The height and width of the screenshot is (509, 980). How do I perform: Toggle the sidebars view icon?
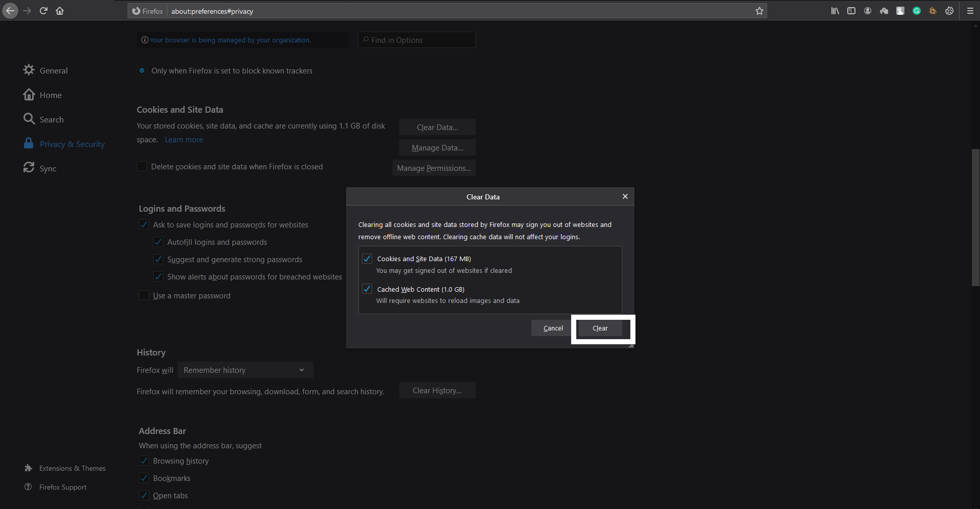point(851,11)
